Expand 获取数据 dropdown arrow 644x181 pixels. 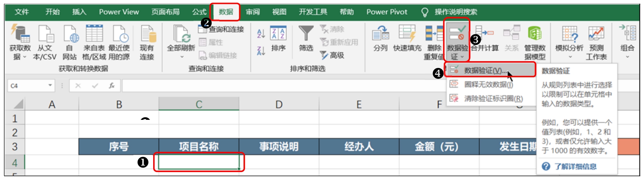pos(25,57)
